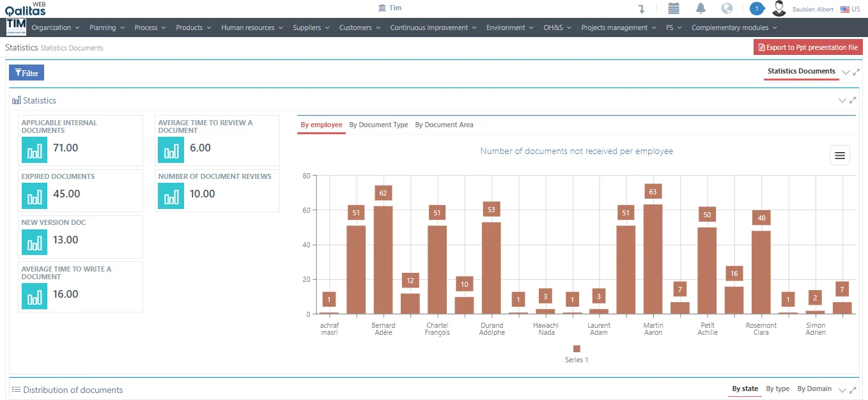868x400 pixels.
Task: Maximize the Statistics Documents section
Action: [856, 72]
